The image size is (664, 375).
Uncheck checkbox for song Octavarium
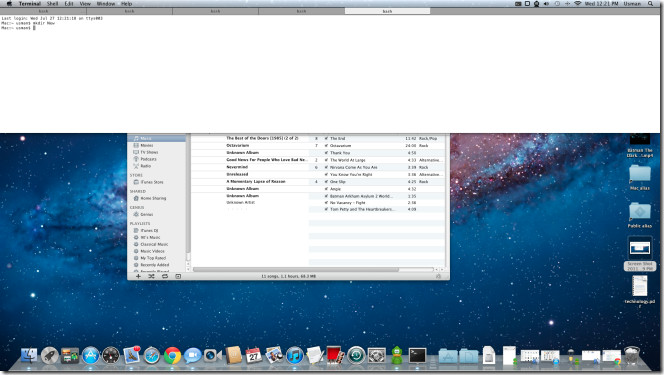tap(326, 146)
